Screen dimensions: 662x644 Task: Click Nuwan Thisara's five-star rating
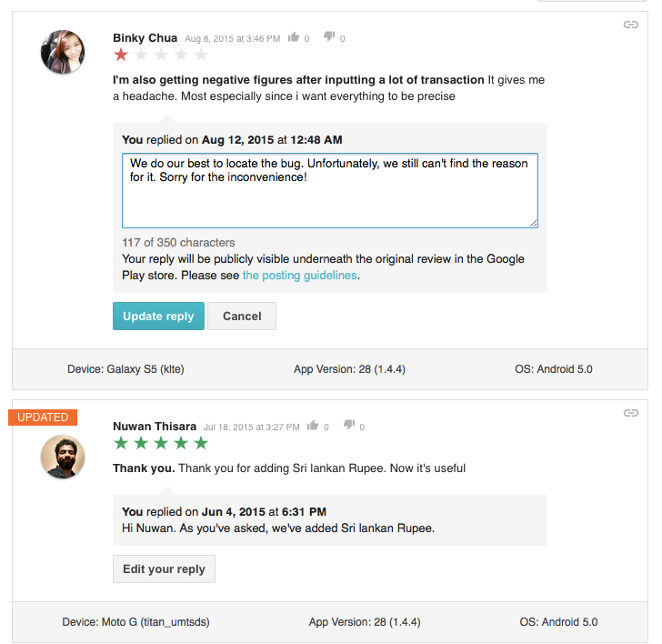tap(160, 443)
